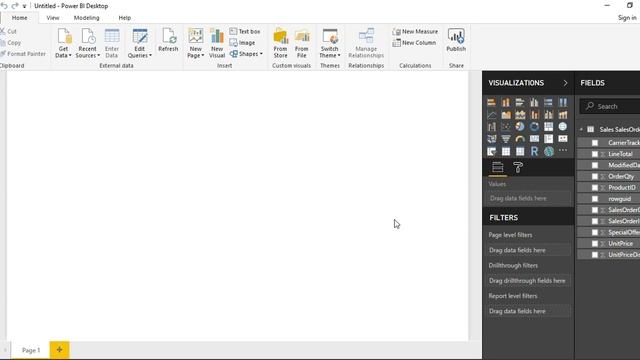The image size is (640, 360).
Task: Import custom visual From Store
Action: pyautogui.click(x=280, y=43)
